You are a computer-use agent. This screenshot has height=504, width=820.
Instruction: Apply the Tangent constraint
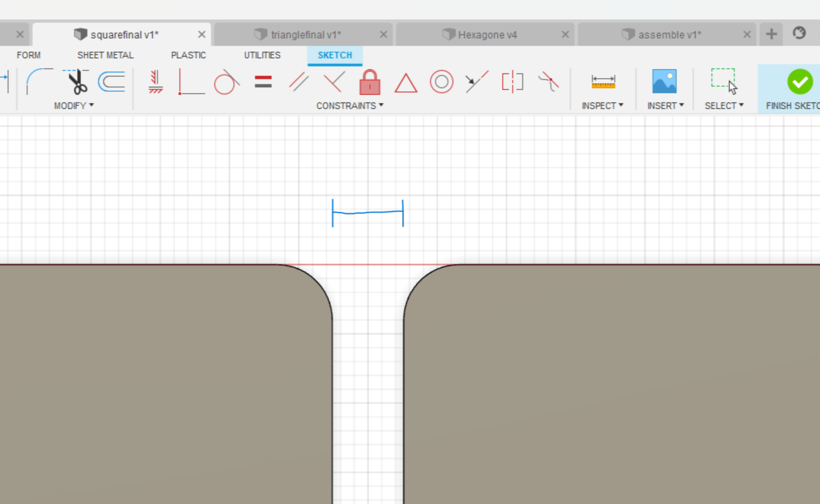(226, 82)
